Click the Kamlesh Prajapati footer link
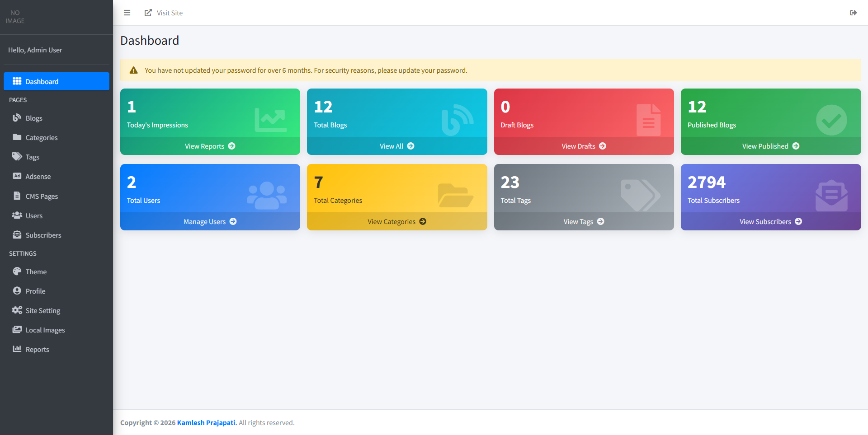The image size is (868, 435). point(207,423)
